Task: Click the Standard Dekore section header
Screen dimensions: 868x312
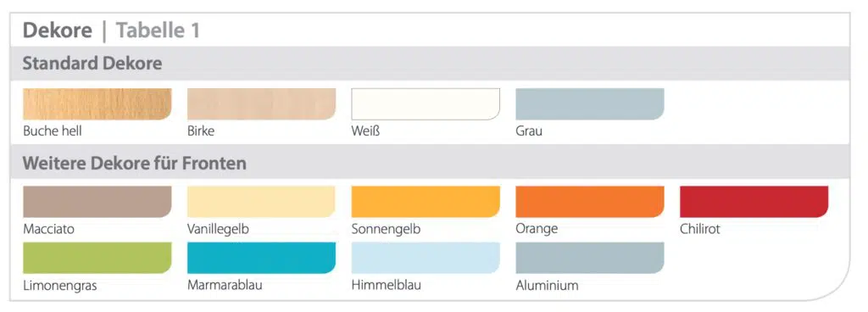Action: point(92,64)
